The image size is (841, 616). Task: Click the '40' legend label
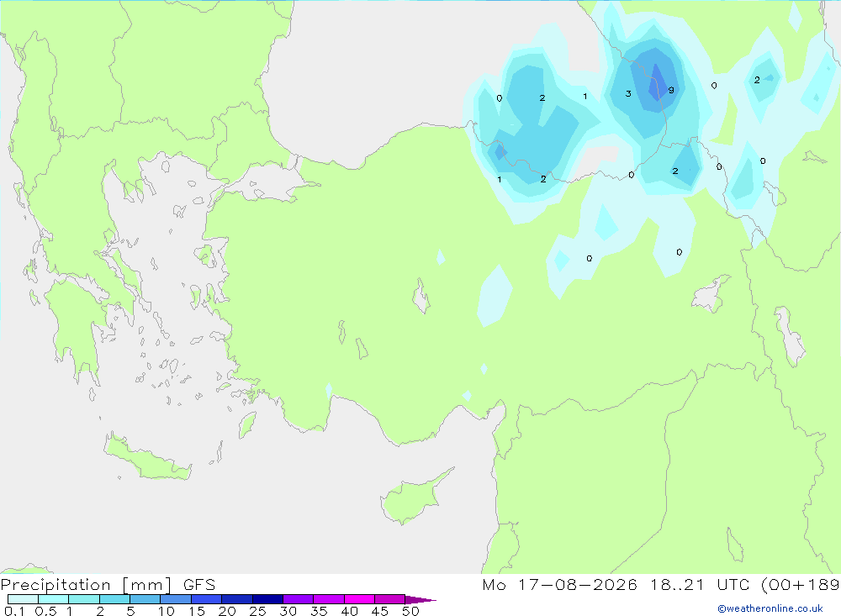click(x=350, y=611)
